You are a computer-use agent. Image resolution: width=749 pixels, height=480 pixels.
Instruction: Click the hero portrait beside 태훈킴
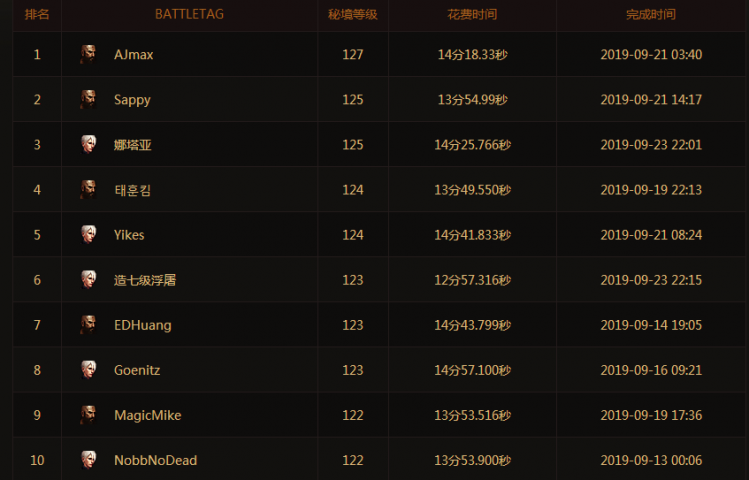click(88, 189)
